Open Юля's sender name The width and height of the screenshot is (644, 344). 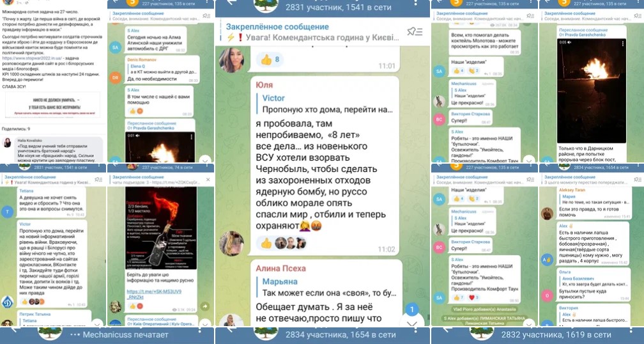point(264,84)
